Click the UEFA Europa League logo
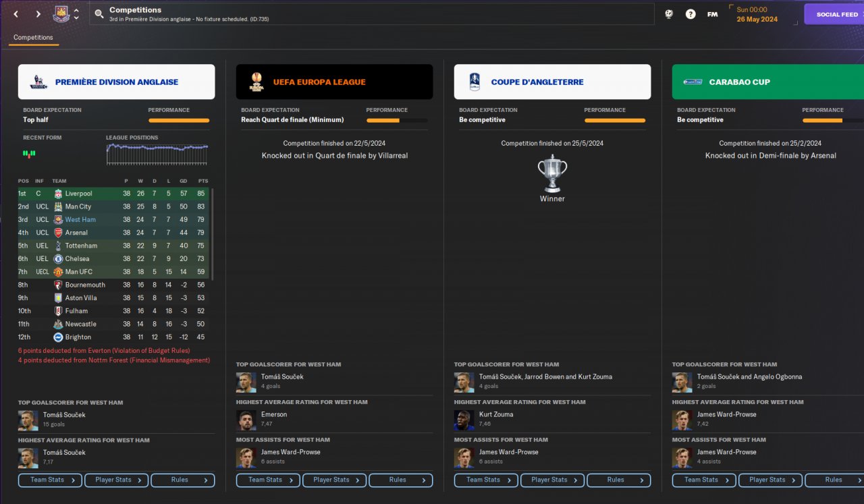The image size is (864, 504). point(256,82)
